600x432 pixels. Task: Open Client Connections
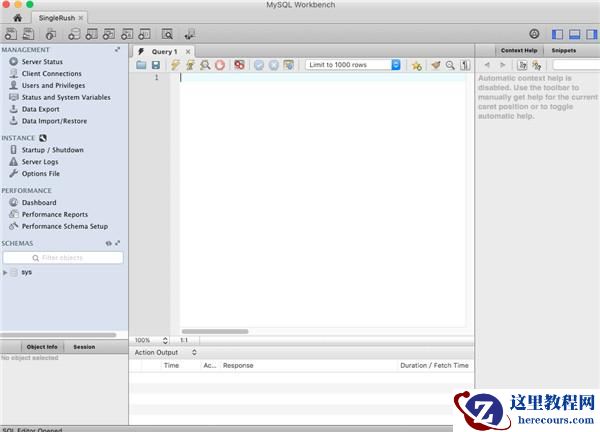click(x=52, y=73)
